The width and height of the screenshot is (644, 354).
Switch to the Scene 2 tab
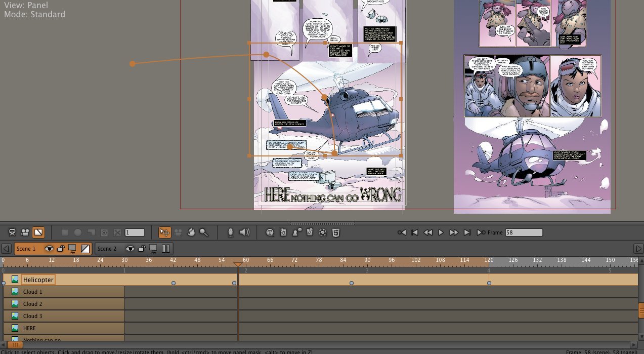point(107,248)
